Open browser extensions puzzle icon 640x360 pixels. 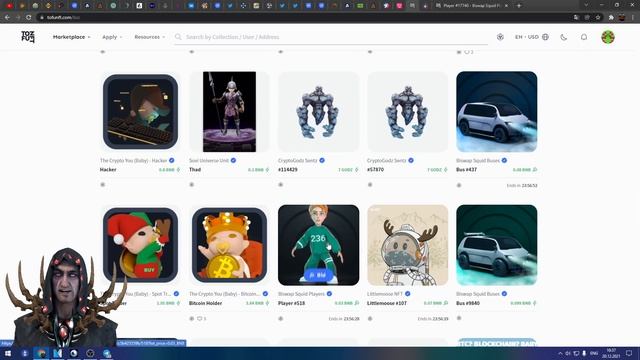point(611,17)
